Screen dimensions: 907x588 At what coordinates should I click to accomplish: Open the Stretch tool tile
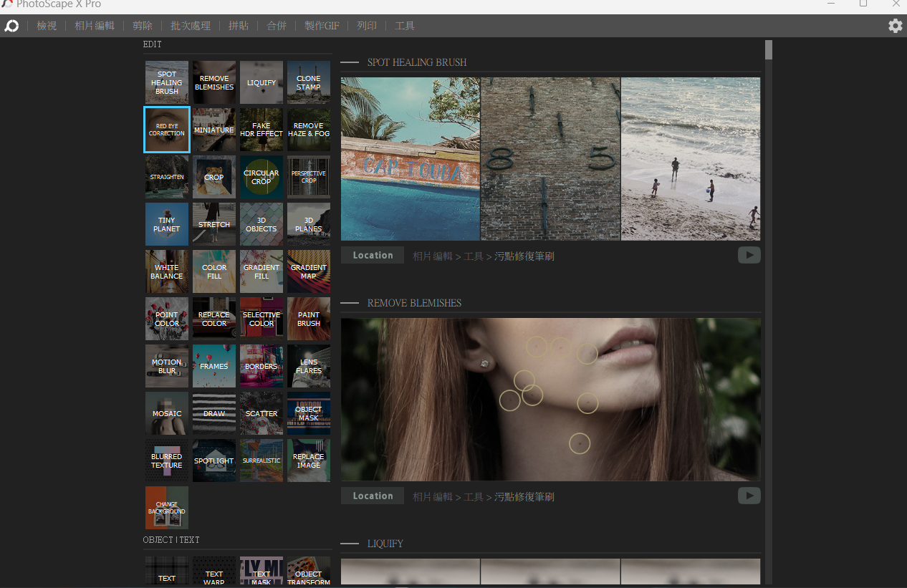214,224
